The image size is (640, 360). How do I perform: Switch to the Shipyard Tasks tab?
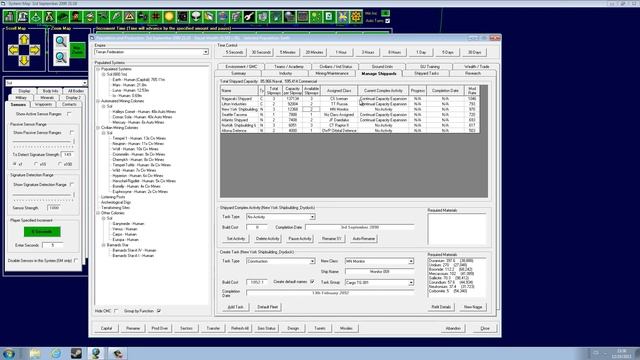(427, 73)
